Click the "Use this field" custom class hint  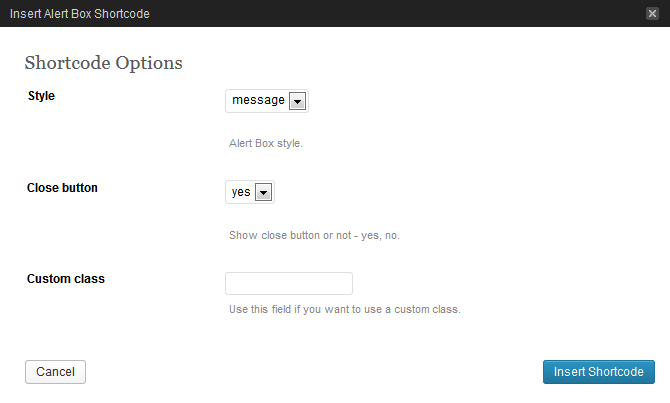point(345,309)
